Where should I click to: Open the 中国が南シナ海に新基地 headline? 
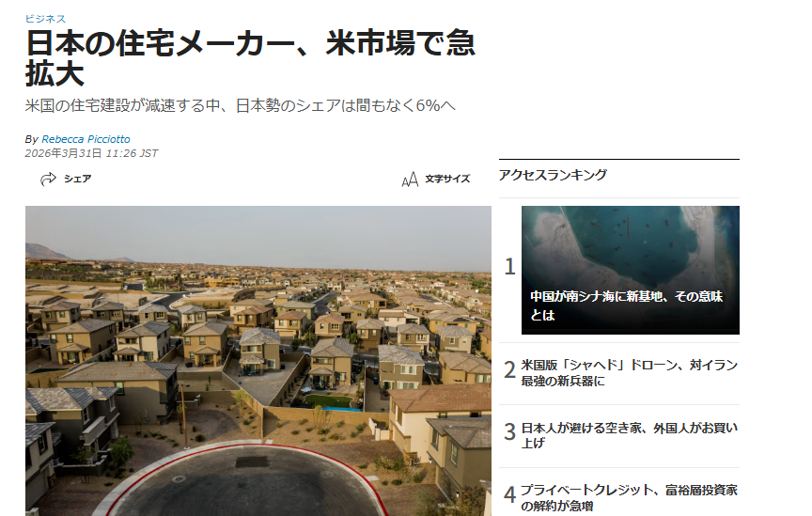pyautogui.click(x=626, y=305)
